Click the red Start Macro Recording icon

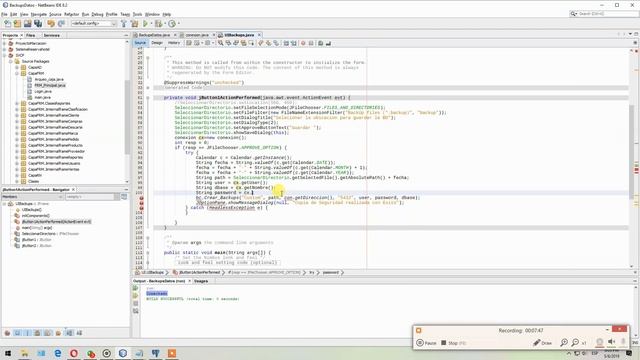303,43
